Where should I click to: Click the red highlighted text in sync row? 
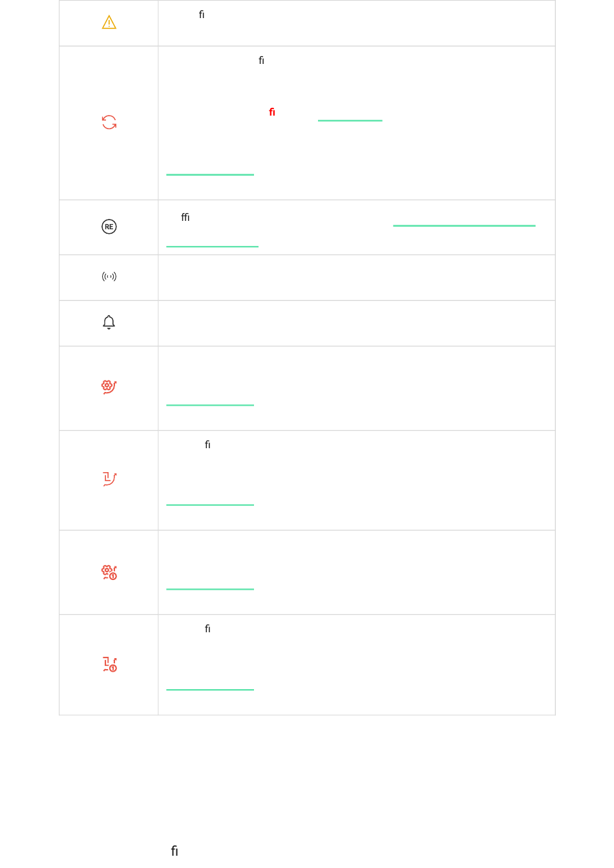(272, 112)
